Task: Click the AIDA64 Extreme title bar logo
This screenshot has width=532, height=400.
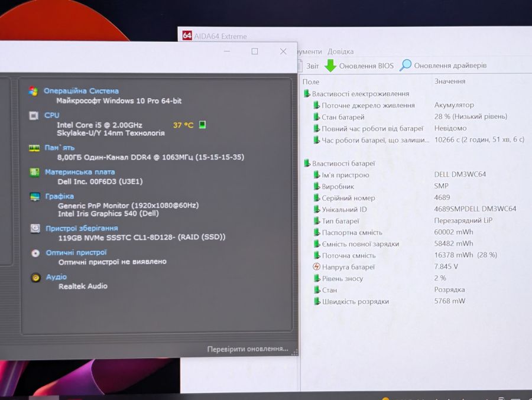Action: coord(187,35)
